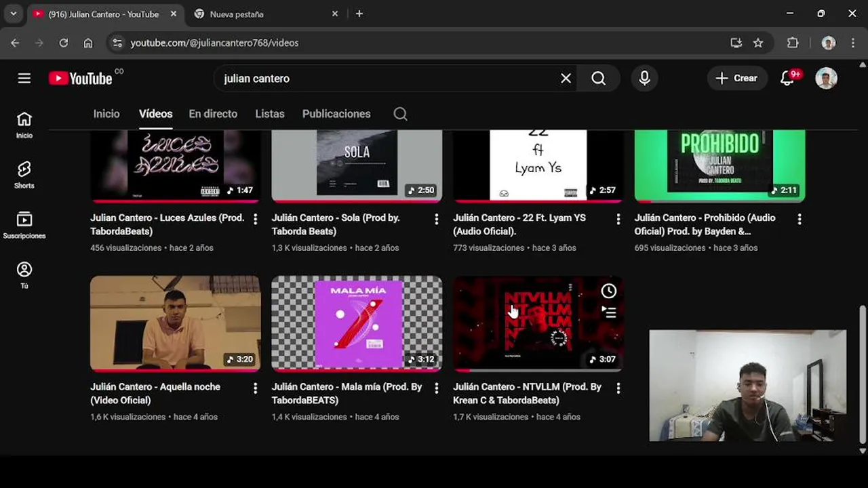Open the Chrome profile avatar
868x488 pixels.
828,43
